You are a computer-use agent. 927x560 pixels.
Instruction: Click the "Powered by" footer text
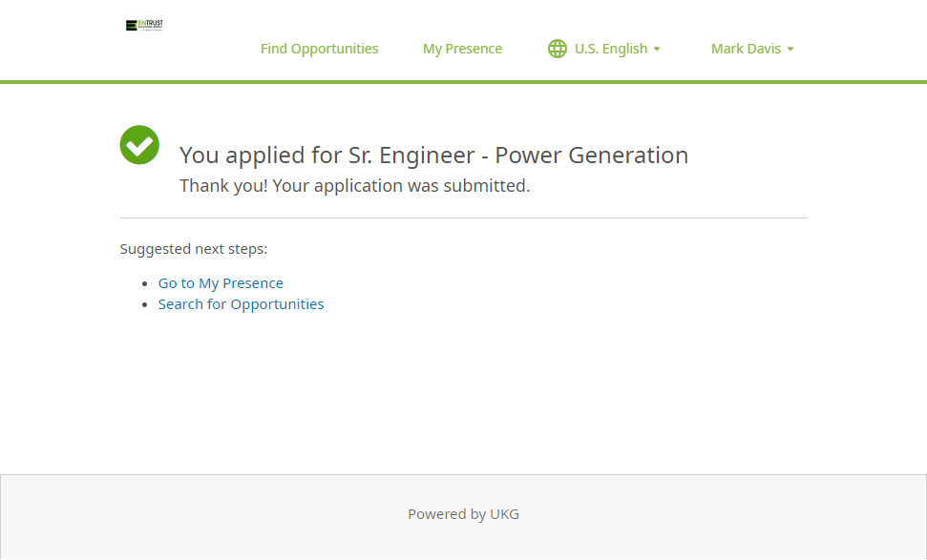[x=447, y=514]
